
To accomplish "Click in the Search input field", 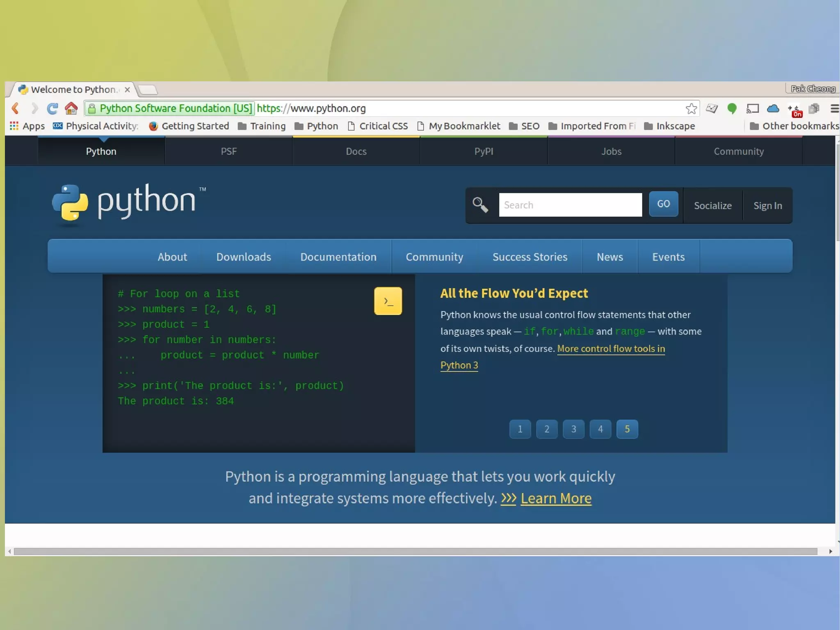I will (570, 205).
